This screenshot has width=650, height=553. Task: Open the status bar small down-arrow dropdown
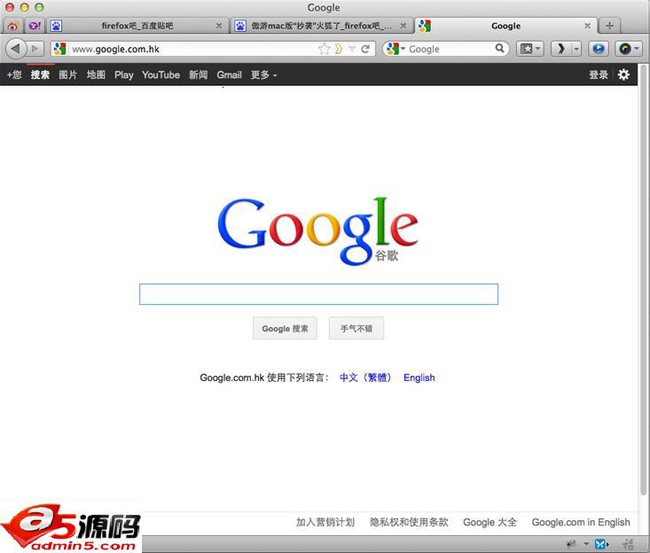click(x=586, y=543)
